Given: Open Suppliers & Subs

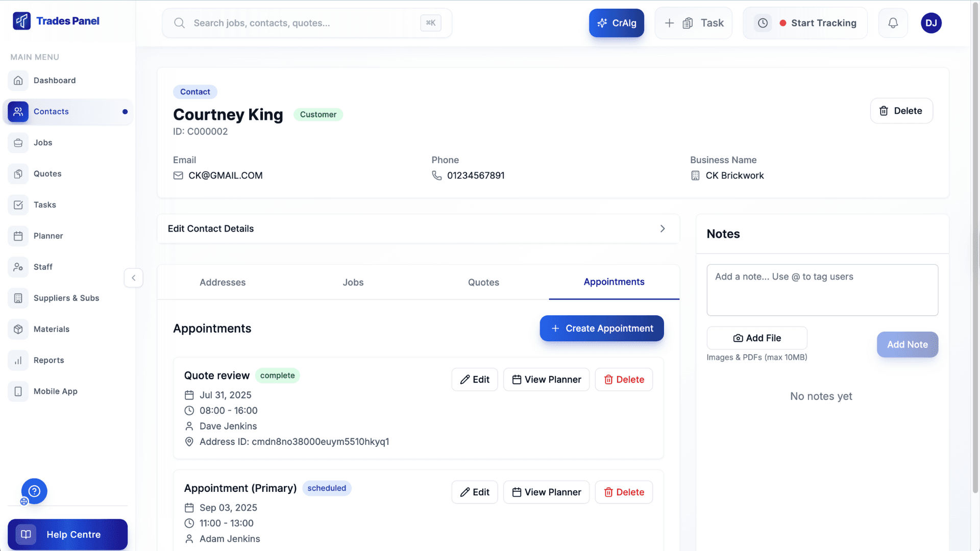Looking at the screenshot, I should point(66,298).
